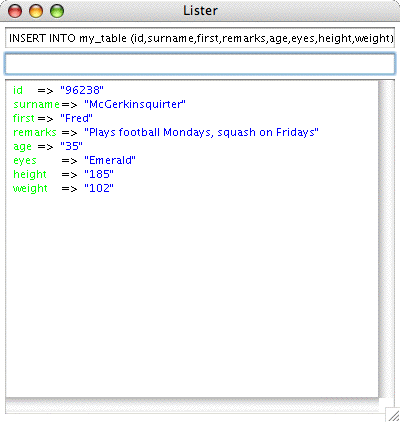Viewport: 400px width, 422px height.
Task: Click the green zoom window button
Action: [x=57, y=11]
